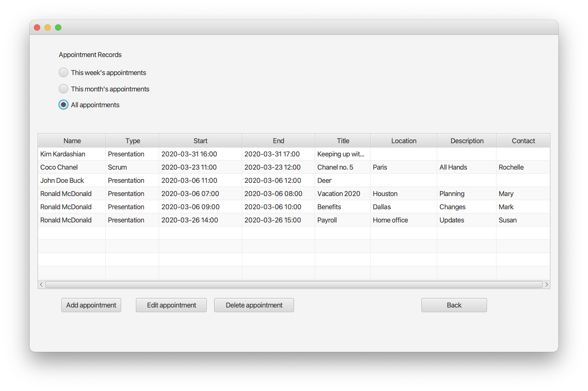Screen dimensions: 588x391
Task: Click the Delete appointment button
Action: pyautogui.click(x=254, y=305)
